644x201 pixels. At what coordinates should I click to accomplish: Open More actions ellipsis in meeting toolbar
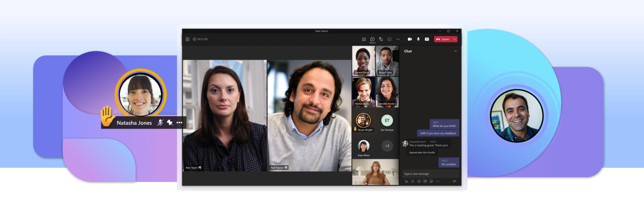click(398, 39)
